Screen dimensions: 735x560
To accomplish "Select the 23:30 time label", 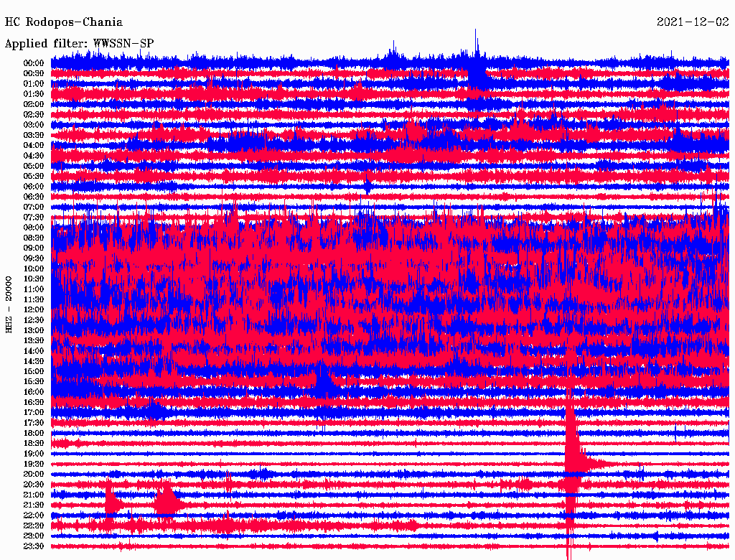I will 33,546.
